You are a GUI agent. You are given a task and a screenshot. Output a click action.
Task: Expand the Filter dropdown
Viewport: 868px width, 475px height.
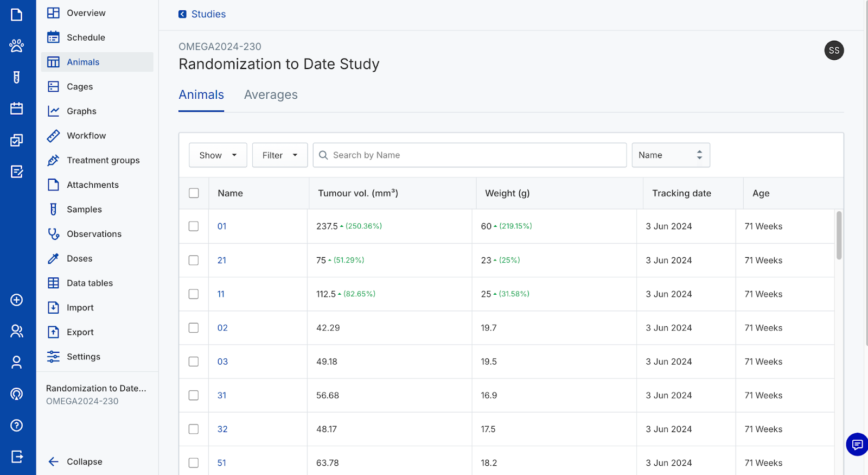click(x=280, y=155)
